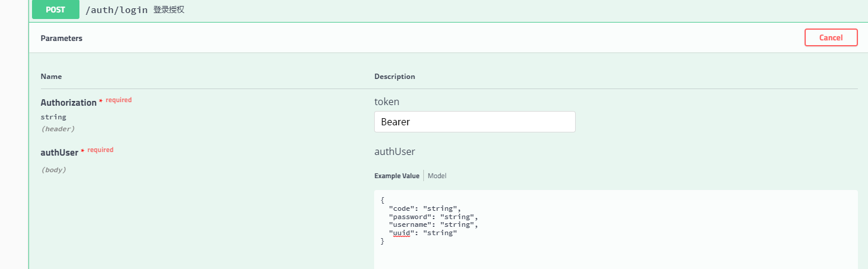The width and height of the screenshot is (868, 269).
Task: Select the authUser parameter name label
Action: 59,153
